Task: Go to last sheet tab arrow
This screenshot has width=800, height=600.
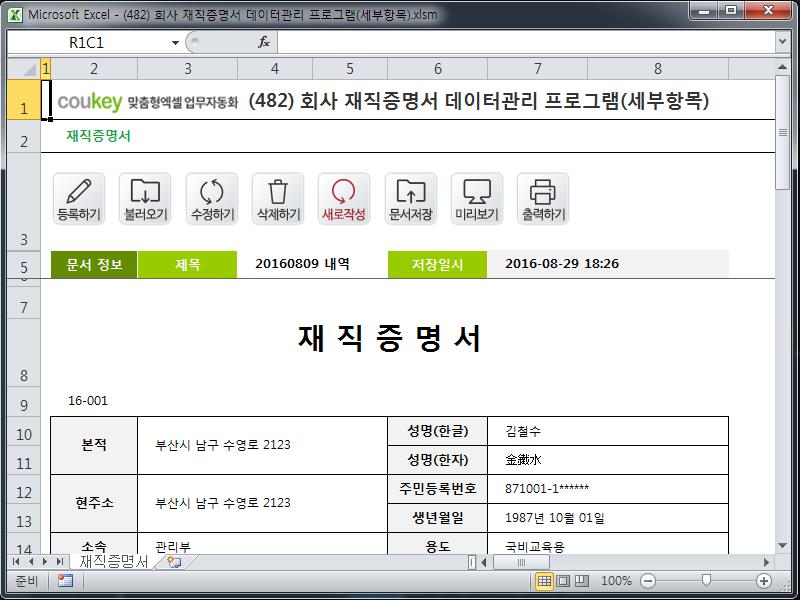Action: coord(60,562)
